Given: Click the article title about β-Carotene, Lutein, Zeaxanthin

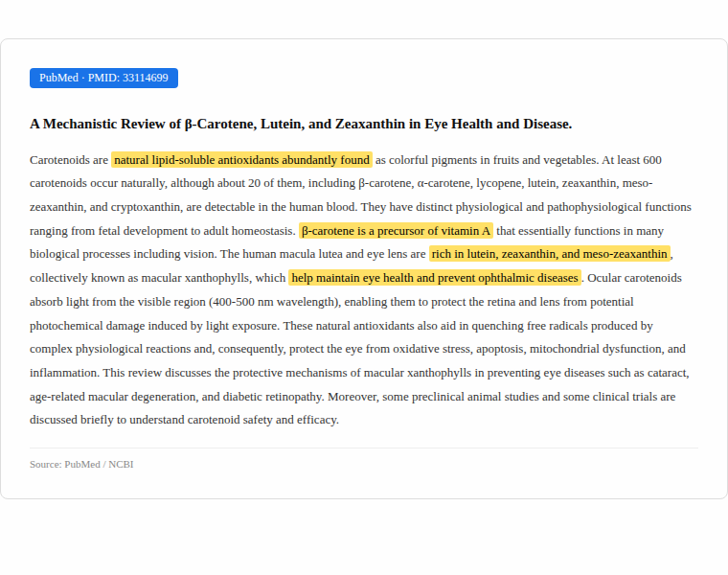Looking at the screenshot, I should click(301, 124).
